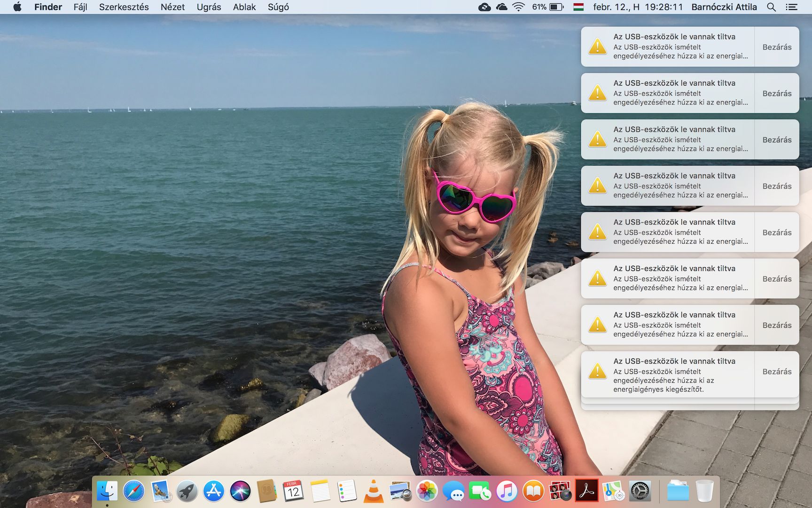The height and width of the screenshot is (508, 812).
Task: Click warning icon of the topmost USB notification
Action: click(x=598, y=47)
